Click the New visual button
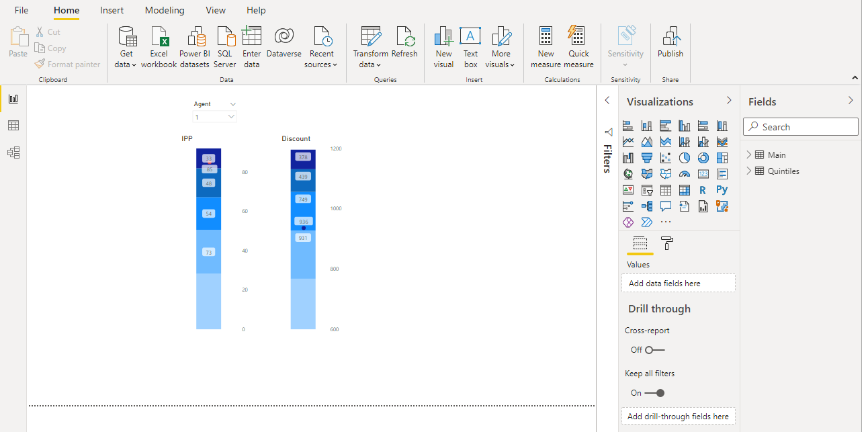This screenshot has width=868, height=432. (x=443, y=47)
